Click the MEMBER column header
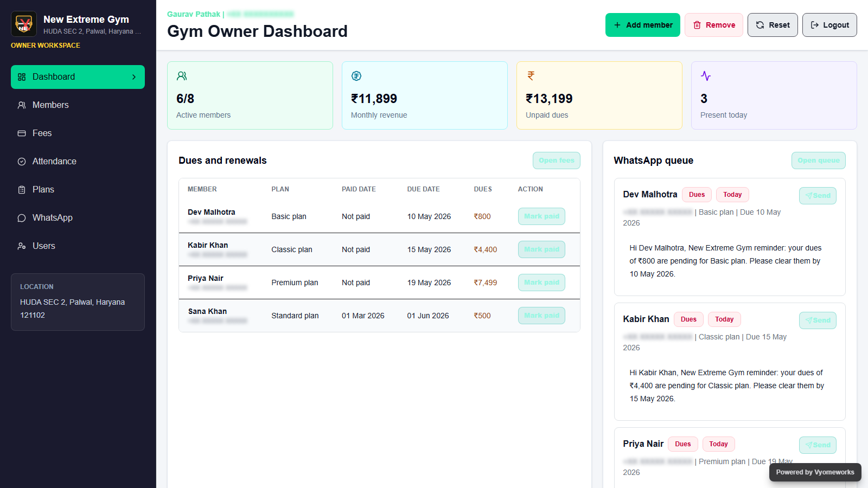Image resolution: width=868 pixels, height=488 pixels. pyautogui.click(x=202, y=189)
